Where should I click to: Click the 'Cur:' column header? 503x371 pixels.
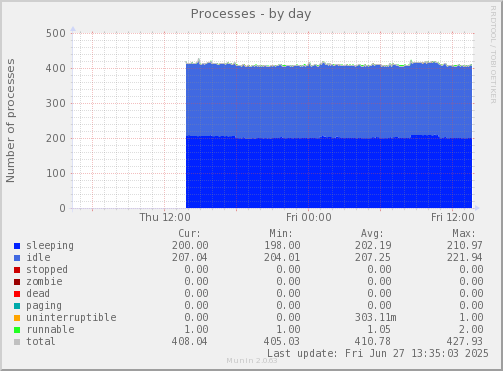pos(190,233)
